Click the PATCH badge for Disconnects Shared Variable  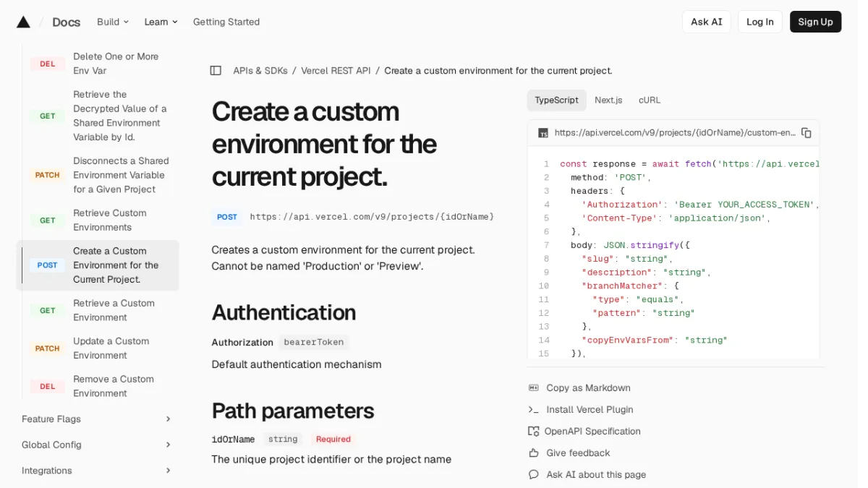[x=48, y=175]
